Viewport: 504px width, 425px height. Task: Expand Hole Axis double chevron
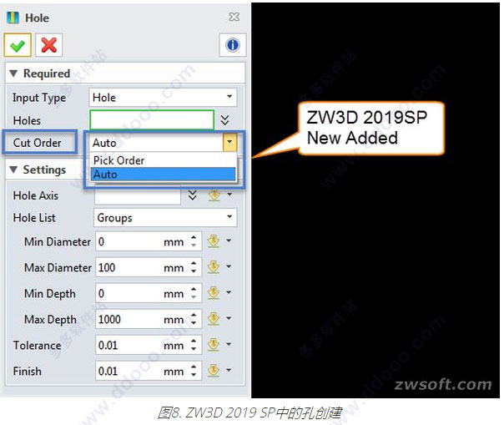(x=193, y=195)
